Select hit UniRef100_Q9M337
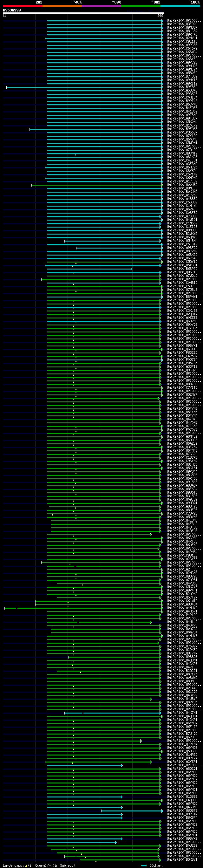 [x=182, y=28]
